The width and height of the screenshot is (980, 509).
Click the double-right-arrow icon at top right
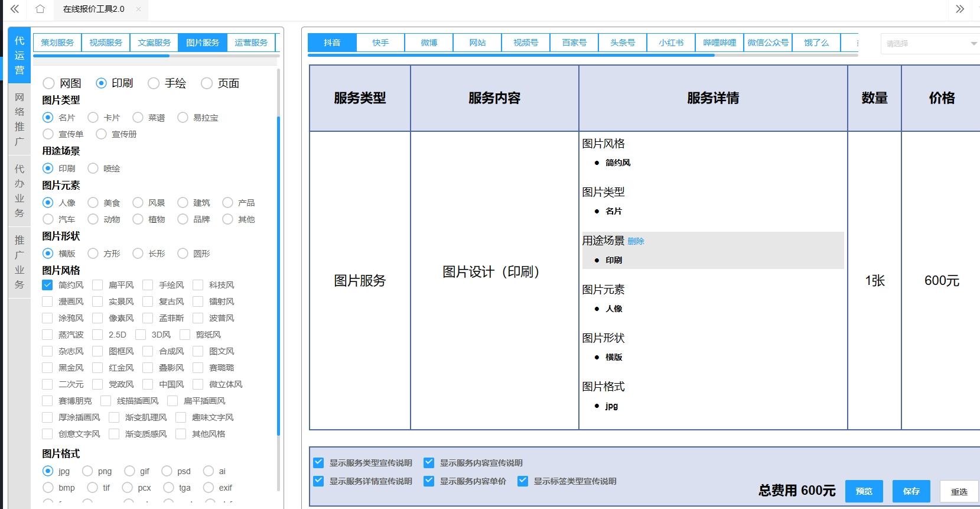(960, 9)
